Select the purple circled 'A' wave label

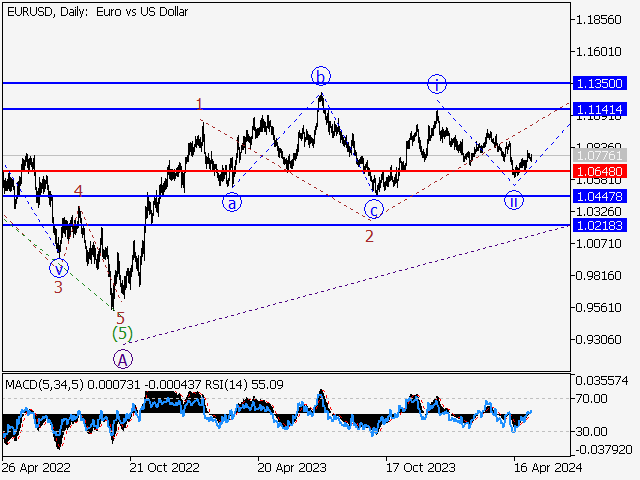[123, 360]
